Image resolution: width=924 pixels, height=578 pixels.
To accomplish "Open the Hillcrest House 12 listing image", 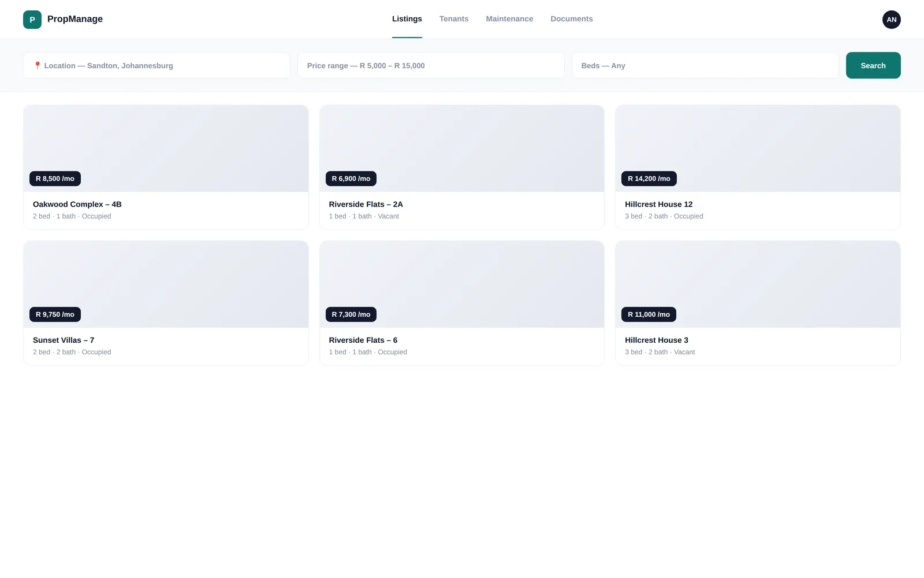I will [758, 149].
